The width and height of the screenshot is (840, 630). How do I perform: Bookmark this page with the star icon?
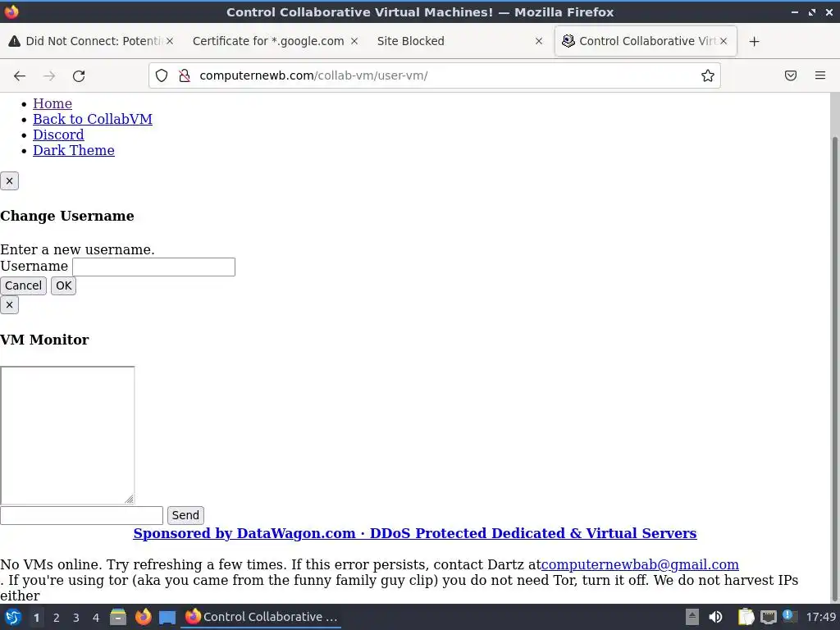point(707,75)
